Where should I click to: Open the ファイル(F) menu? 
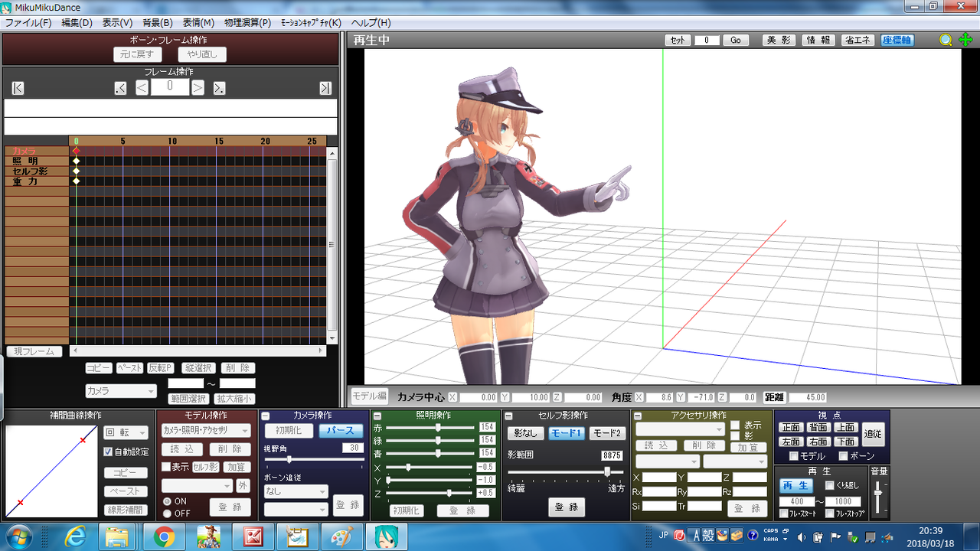click(28, 23)
